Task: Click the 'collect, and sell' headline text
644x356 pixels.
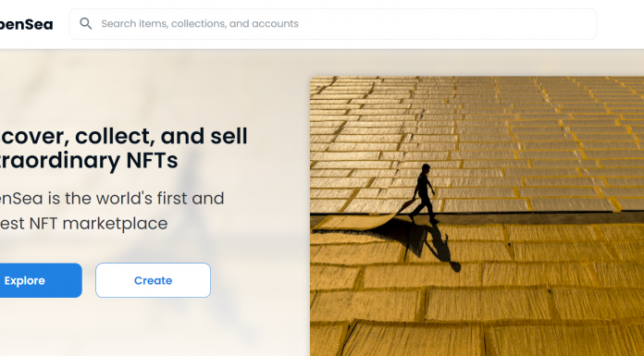Action: [x=161, y=136]
